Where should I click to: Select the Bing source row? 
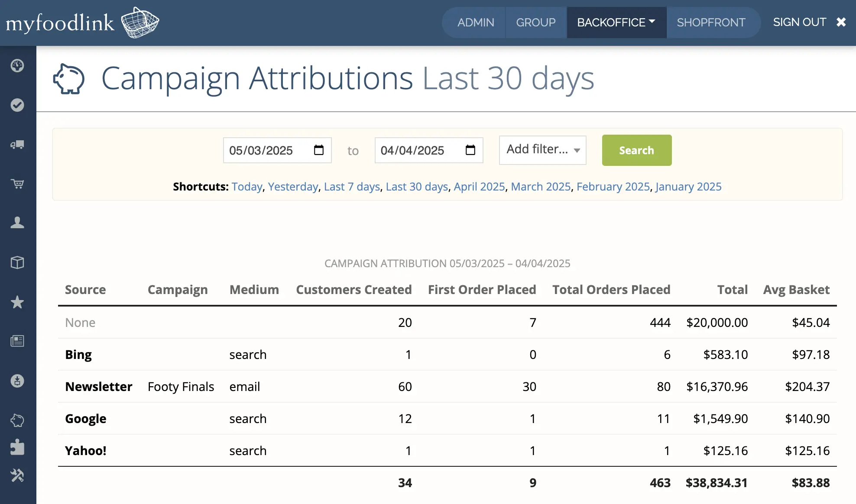coord(447,355)
